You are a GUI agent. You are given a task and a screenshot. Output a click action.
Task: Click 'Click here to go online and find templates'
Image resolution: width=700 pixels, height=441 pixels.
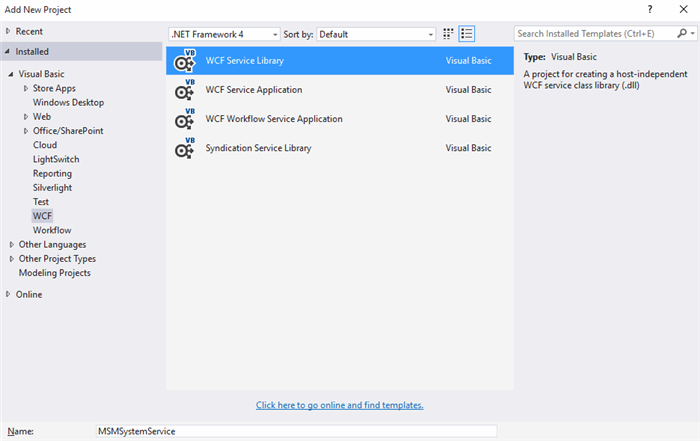[340, 405]
